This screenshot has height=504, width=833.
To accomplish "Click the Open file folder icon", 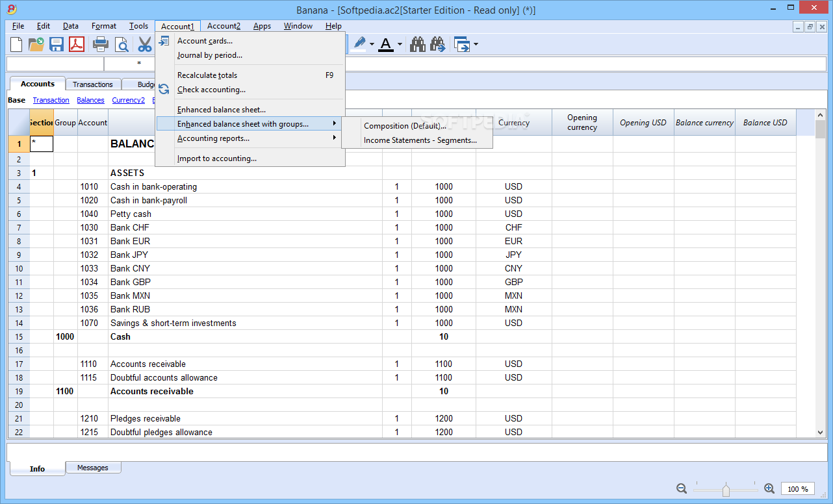I will [x=36, y=44].
